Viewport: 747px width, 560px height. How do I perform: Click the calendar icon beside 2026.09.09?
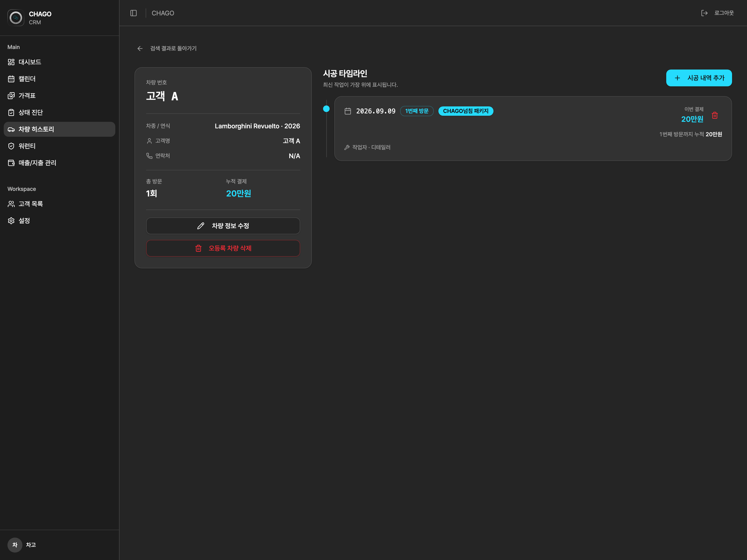(x=348, y=111)
